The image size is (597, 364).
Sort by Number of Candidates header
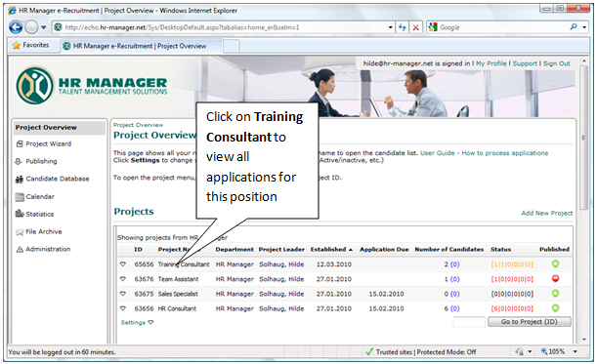click(x=448, y=250)
